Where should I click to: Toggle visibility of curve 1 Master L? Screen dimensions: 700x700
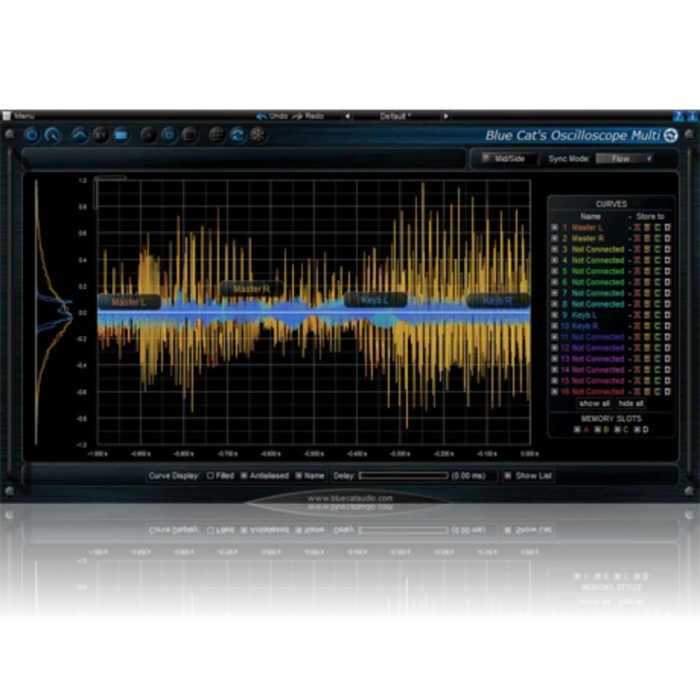(x=554, y=228)
